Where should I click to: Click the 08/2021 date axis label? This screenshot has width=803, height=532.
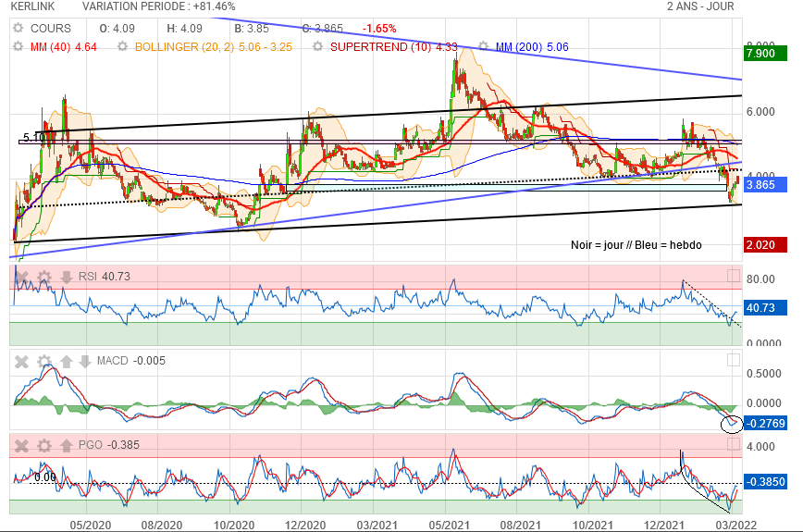520,525
